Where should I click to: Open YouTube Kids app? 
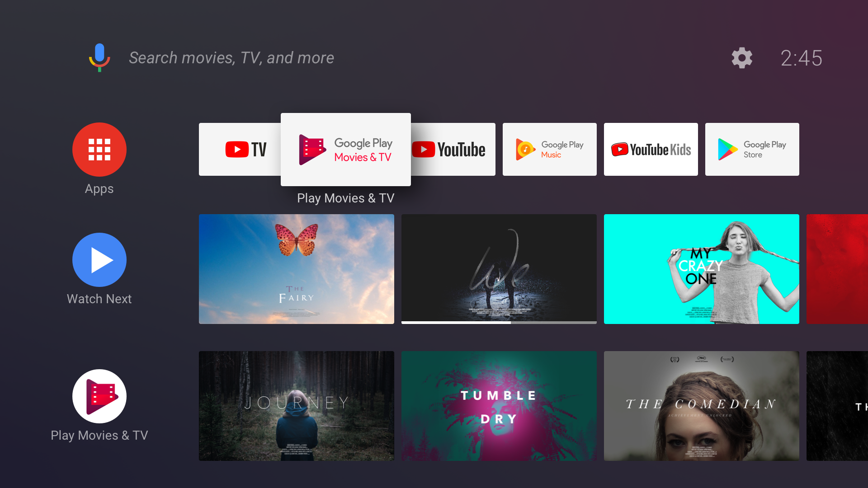point(651,150)
